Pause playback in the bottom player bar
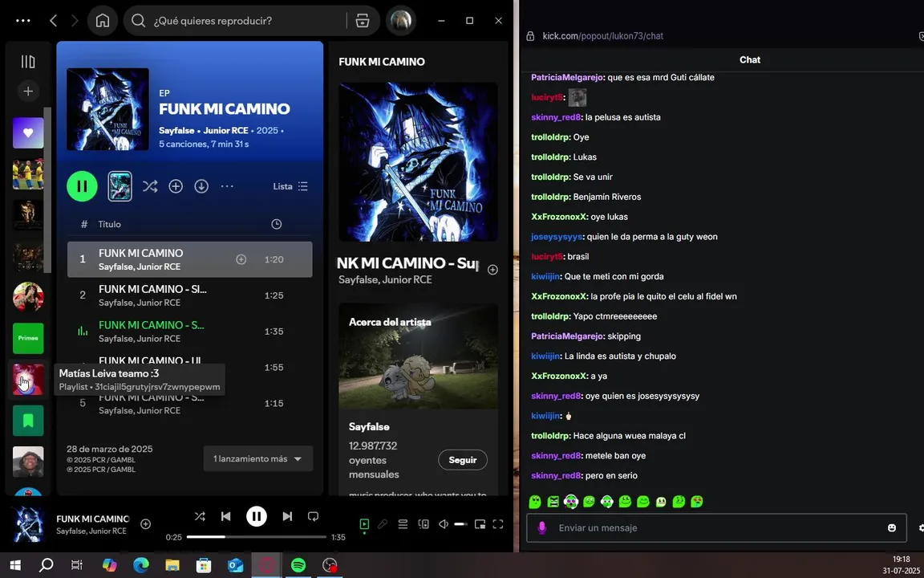The height and width of the screenshot is (578, 924). coord(257,517)
